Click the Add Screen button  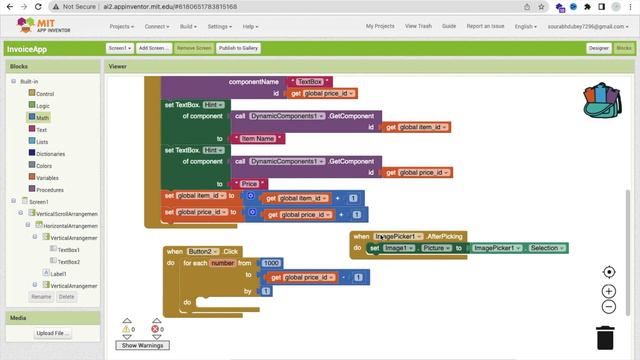(154, 48)
